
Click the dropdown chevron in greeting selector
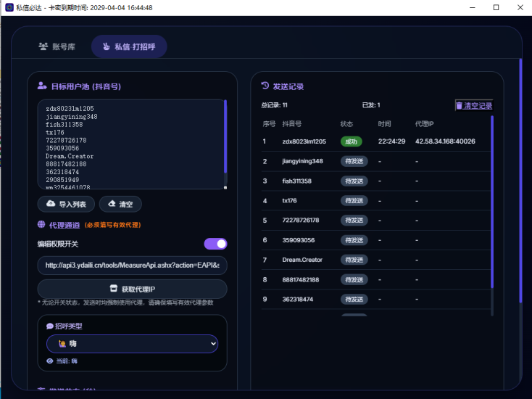213,344
